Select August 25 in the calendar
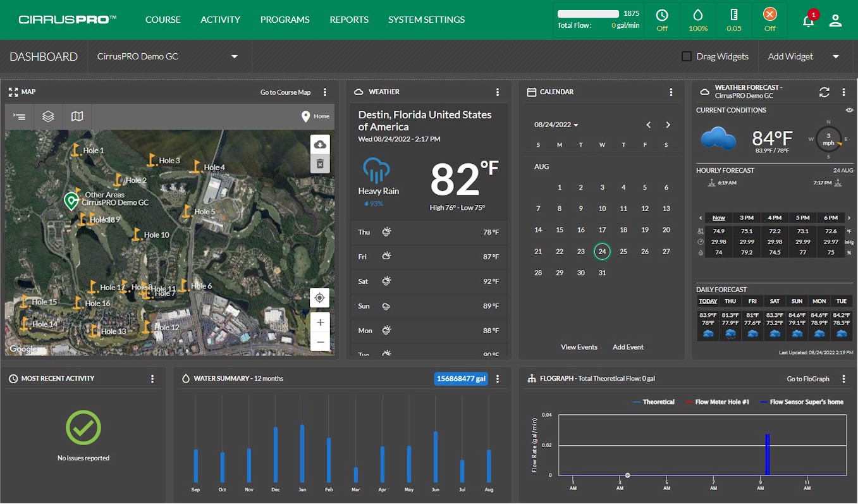 pyautogui.click(x=623, y=251)
